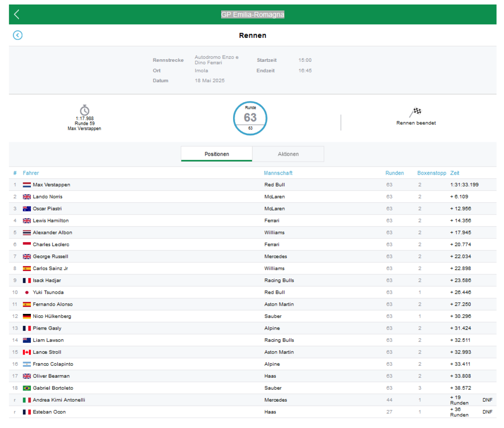
Task: Select the Positionen tab
Action: click(217, 154)
